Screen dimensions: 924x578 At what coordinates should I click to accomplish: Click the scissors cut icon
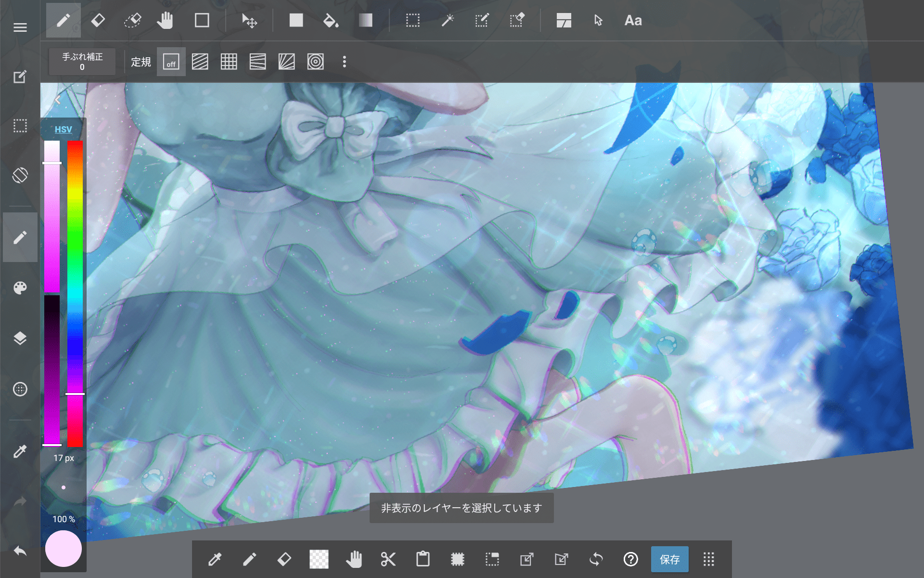click(x=388, y=559)
